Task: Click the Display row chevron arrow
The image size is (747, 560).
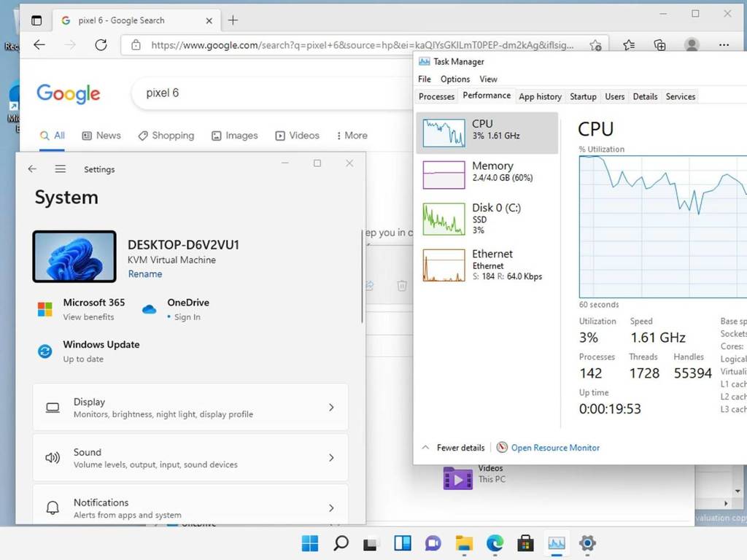Action: [331, 408]
